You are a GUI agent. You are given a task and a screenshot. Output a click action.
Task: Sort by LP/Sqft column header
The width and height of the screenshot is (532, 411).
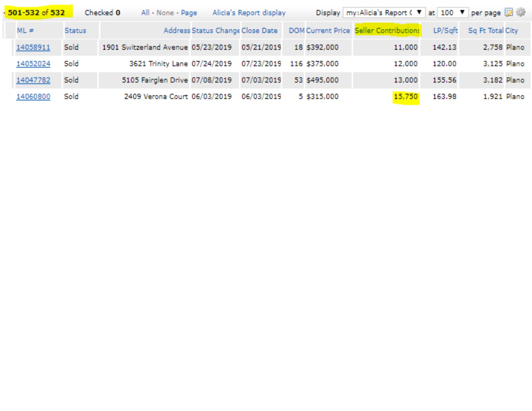(445, 31)
